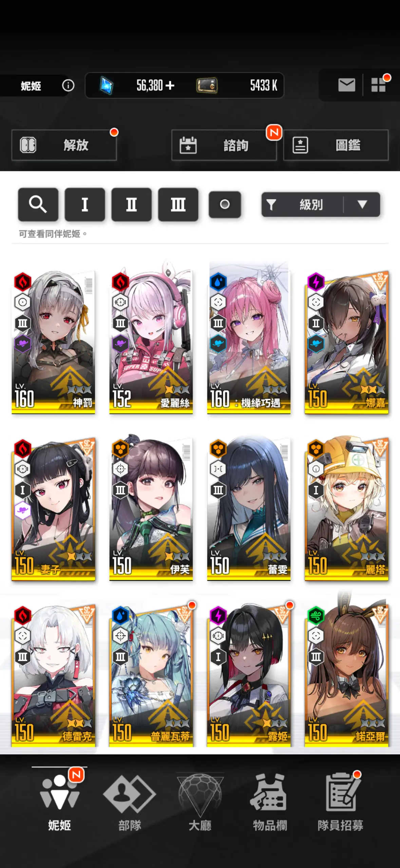Add gems with the plus sign
Image resolution: width=400 pixels, height=868 pixels.
pyautogui.click(x=170, y=85)
